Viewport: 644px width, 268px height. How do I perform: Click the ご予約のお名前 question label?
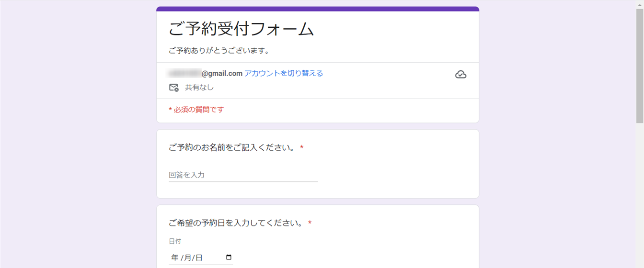[x=232, y=148]
